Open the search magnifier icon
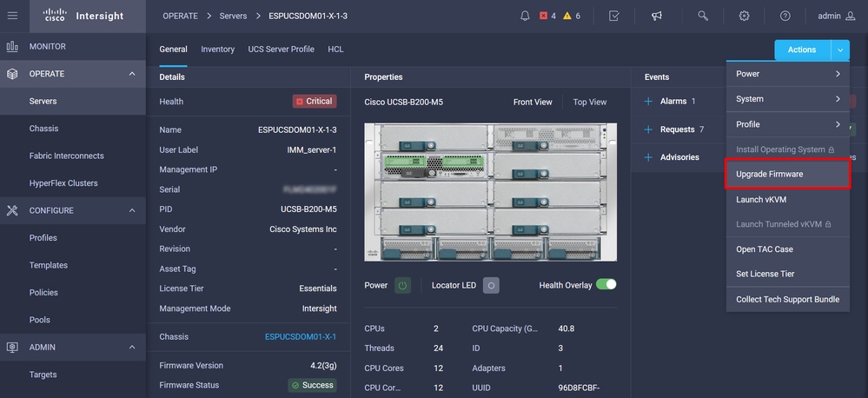The height and width of the screenshot is (398, 868). (703, 16)
